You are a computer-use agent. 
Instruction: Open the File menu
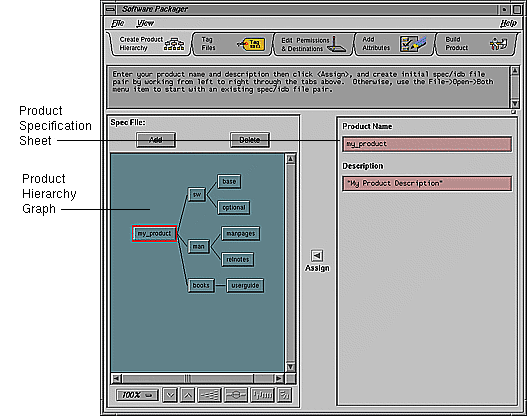pyautogui.click(x=118, y=23)
